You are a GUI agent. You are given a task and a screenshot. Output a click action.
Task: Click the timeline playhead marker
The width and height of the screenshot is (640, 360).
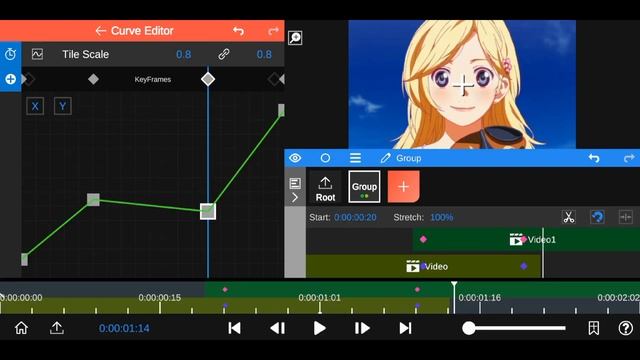[x=454, y=284]
